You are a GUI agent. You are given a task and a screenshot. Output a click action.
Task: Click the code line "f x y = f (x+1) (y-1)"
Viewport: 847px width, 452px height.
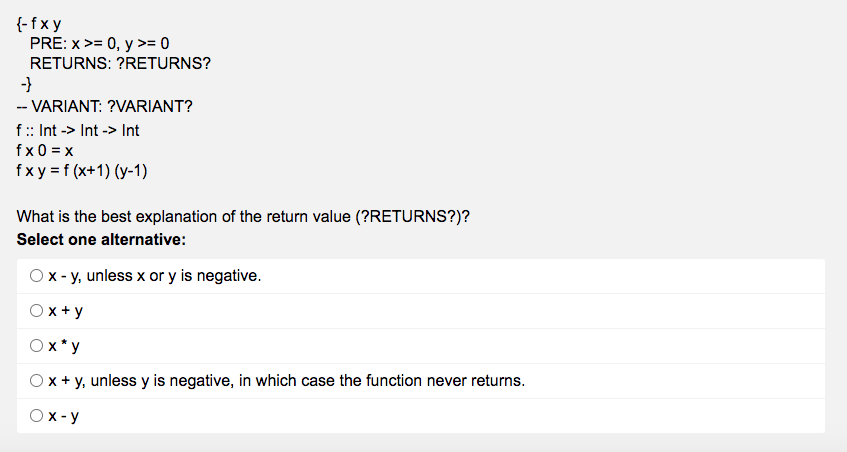click(82, 171)
